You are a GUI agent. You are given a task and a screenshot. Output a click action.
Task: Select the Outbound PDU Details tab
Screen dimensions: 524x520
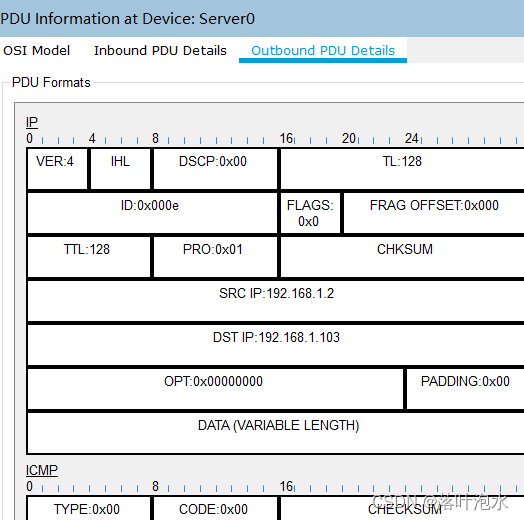[x=323, y=50]
